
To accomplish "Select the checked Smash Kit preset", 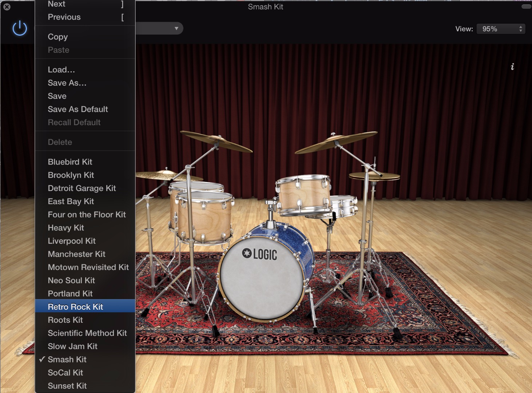I will click(x=85, y=360).
